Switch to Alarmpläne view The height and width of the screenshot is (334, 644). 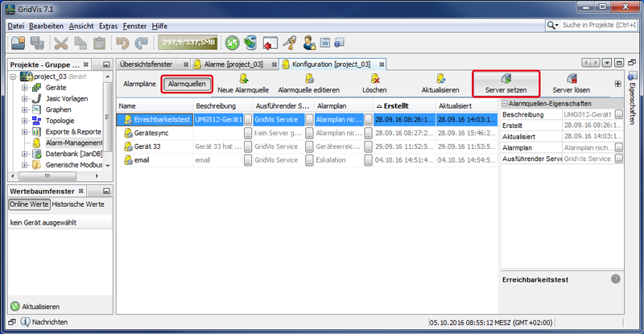139,84
